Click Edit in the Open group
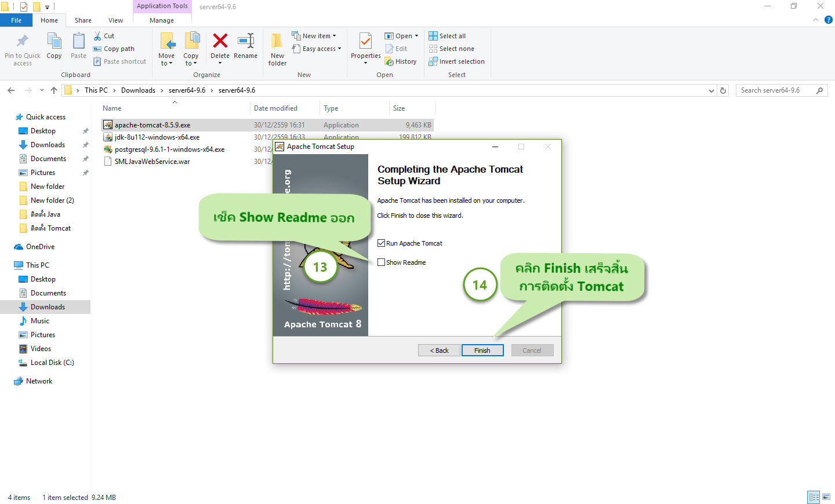835x504 pixels. coord(396,49)
